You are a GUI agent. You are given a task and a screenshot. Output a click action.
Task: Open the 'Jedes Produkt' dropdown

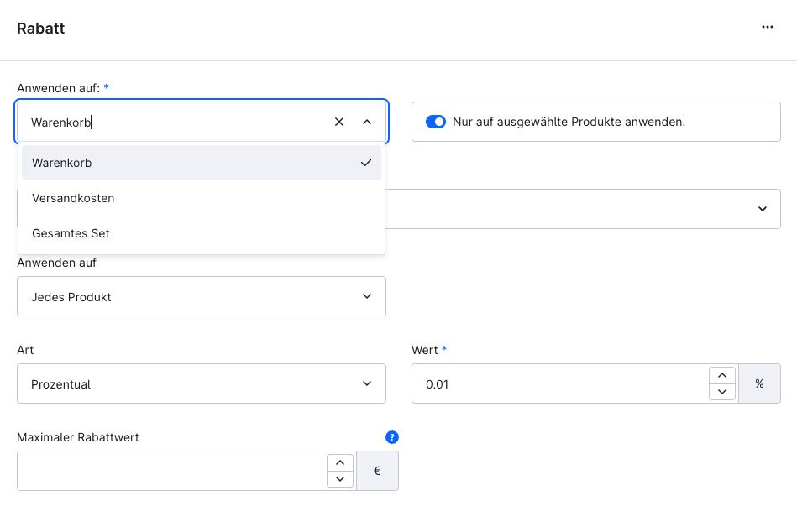pyautogui.click(x=202, y=296)
